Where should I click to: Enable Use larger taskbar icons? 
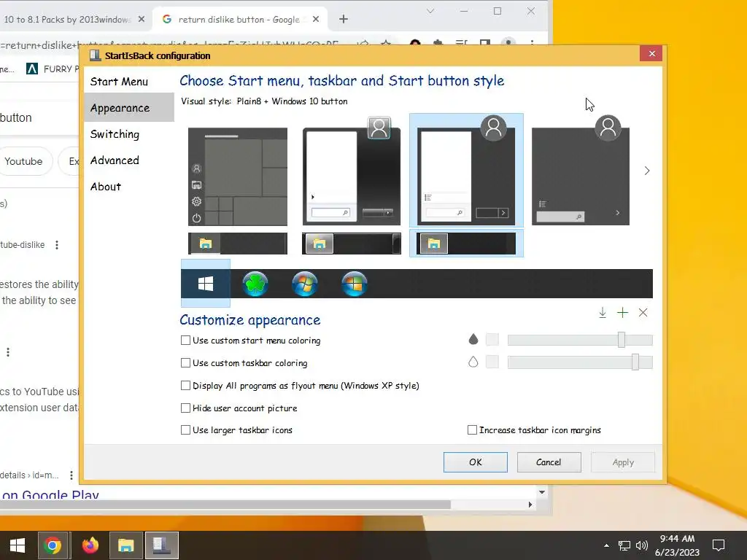[186, 430]
